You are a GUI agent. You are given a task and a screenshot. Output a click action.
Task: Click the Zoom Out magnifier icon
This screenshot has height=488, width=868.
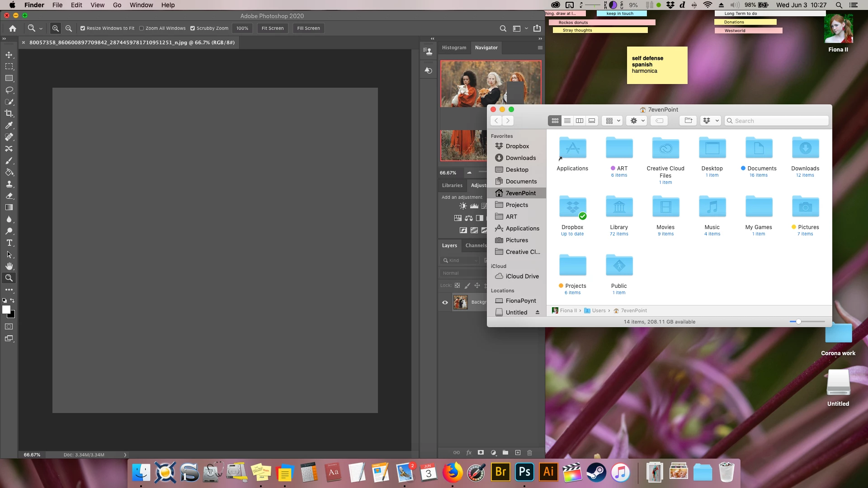point(69,28)
